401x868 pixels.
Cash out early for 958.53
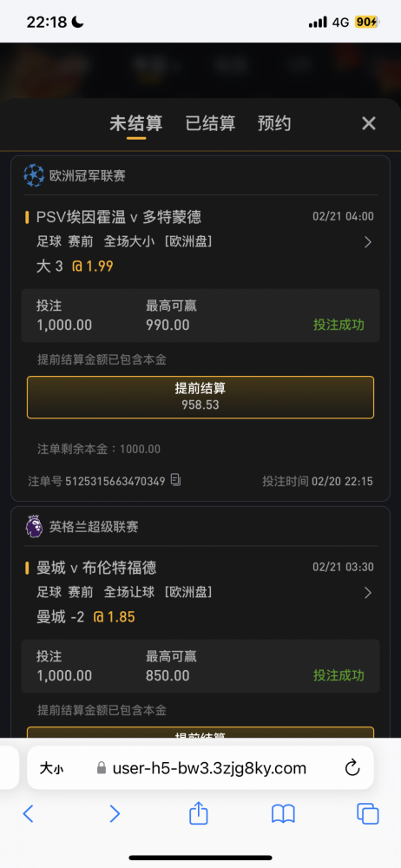click(200, 398)
